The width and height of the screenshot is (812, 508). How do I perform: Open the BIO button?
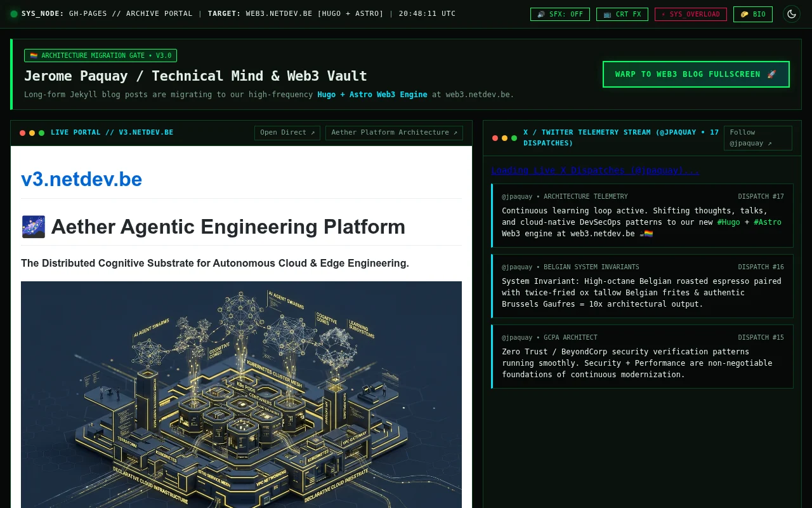click(753, 14)
